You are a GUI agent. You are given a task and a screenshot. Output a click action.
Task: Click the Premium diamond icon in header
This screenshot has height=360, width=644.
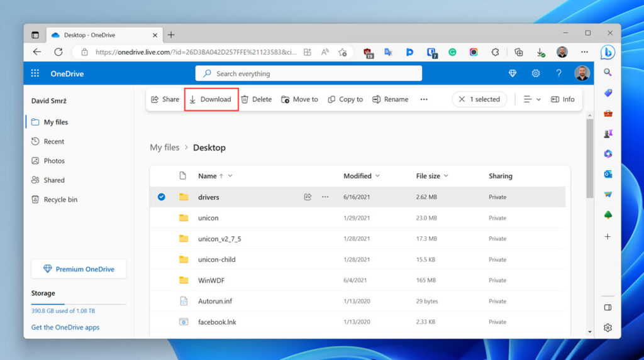click(x=513, y=74)
